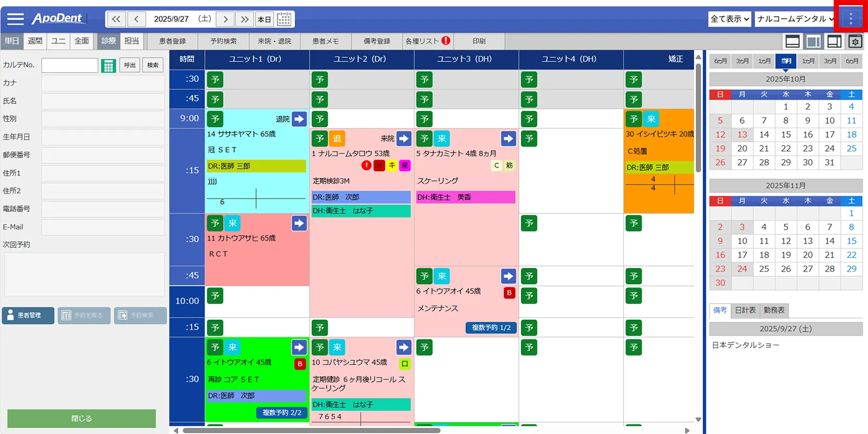Click the green 閉じる button

81,418
